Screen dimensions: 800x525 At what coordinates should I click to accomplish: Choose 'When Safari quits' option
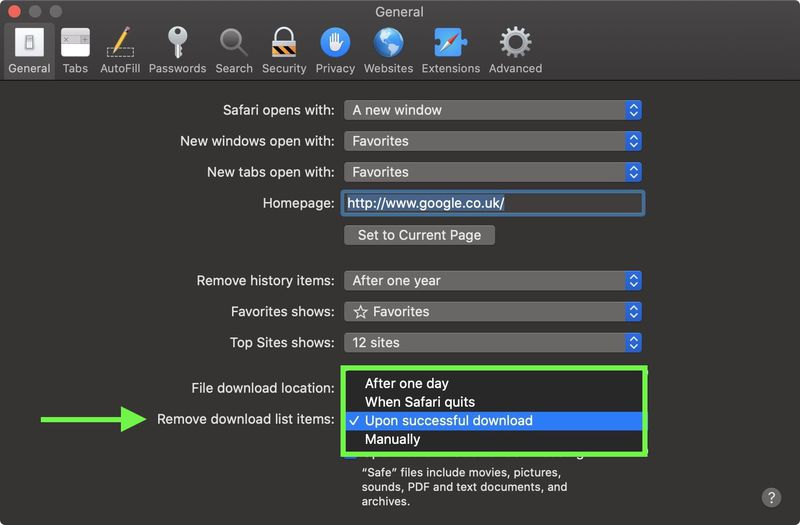point(493,402)
